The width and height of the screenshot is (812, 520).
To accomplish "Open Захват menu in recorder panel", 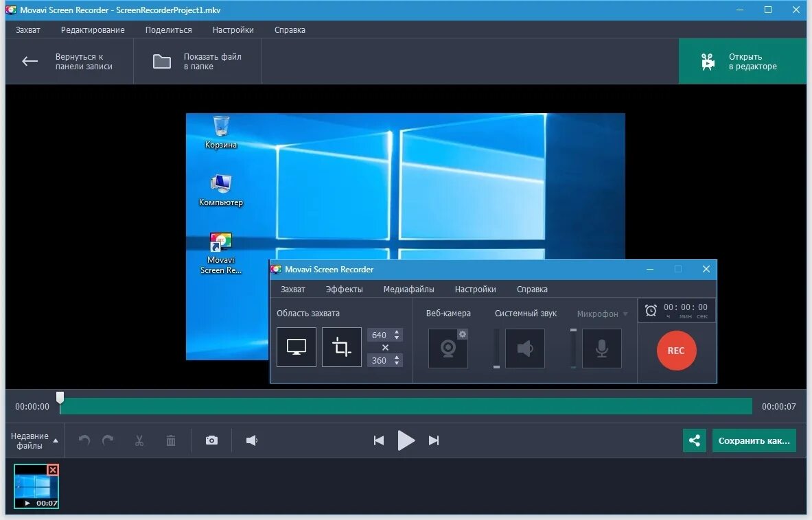I will tap(292, 289).
